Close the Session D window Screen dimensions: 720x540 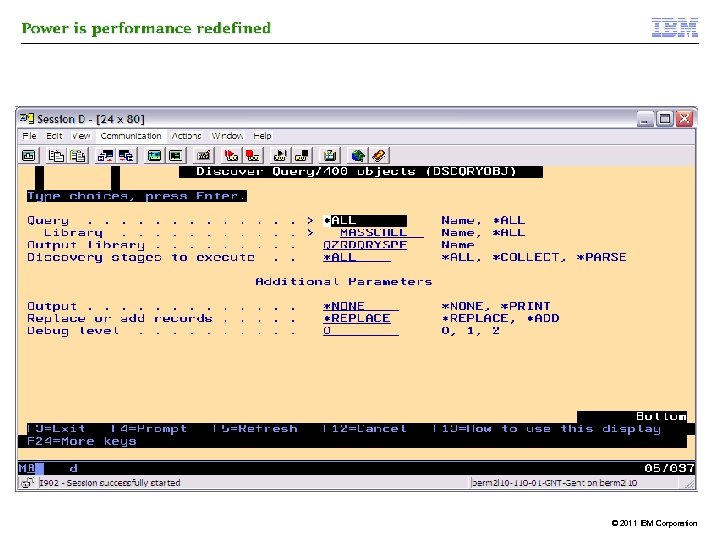(684, 119)
